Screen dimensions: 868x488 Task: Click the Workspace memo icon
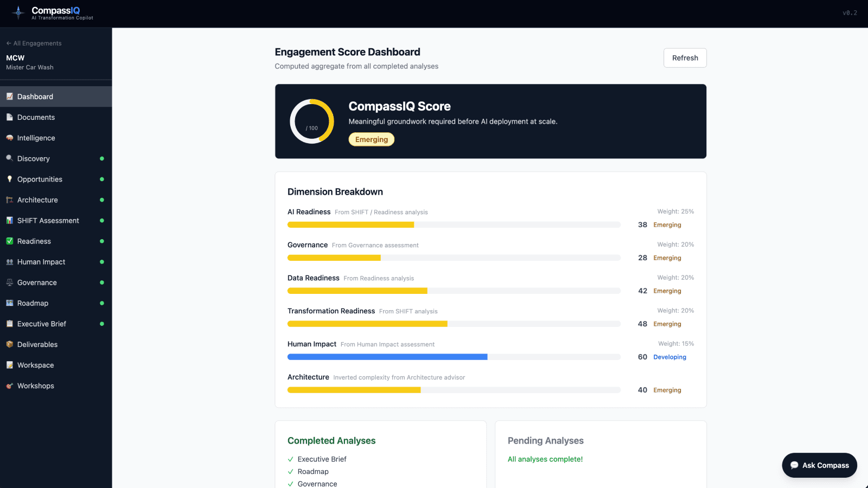9,365
